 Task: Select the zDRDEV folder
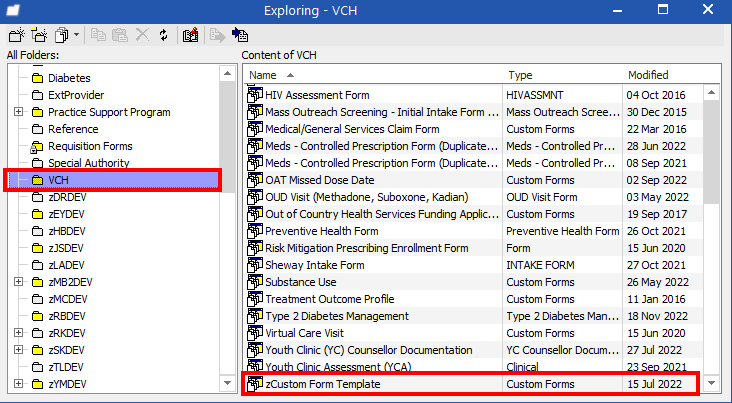(67, 197)
